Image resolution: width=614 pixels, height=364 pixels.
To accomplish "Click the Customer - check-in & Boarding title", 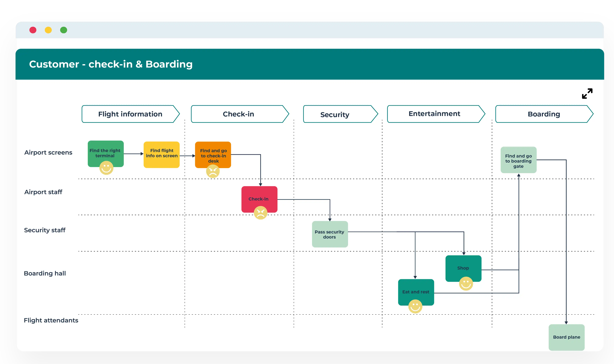I will point(111,64).
